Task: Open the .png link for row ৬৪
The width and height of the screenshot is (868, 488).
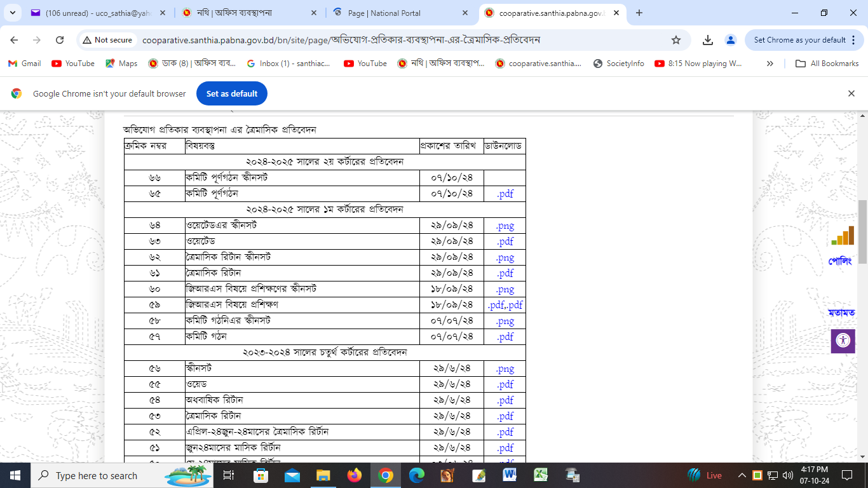Action: coord(505,226)
